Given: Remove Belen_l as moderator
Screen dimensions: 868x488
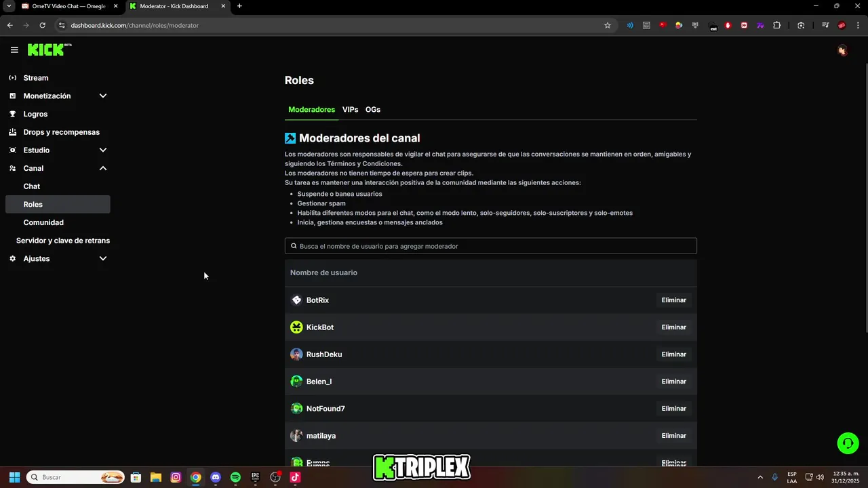Looking at the screenshot, I should tap(673, 382).
